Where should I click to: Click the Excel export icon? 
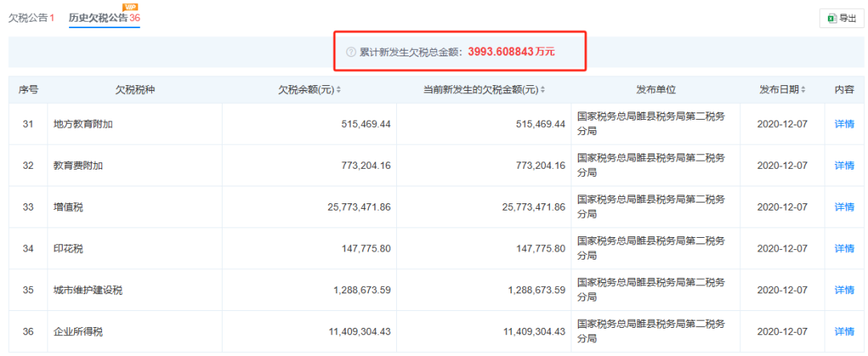tap(831, 18)
